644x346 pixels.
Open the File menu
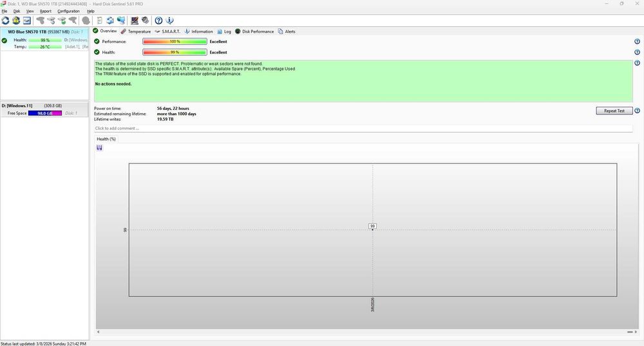(x=5, y=11)
